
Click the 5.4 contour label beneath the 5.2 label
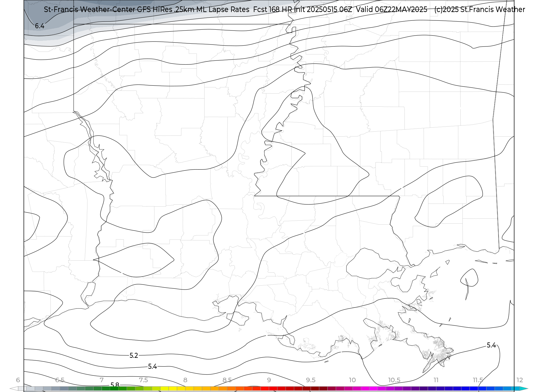152,367
